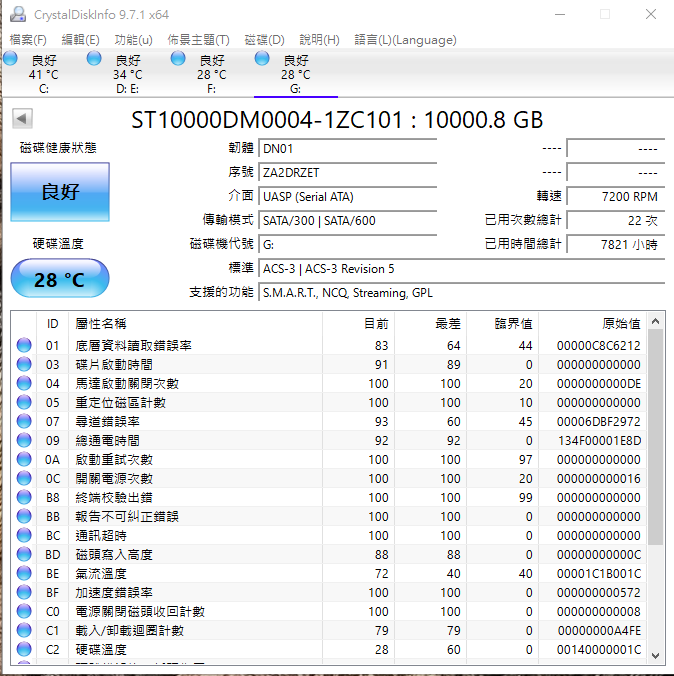Click the supported features field S.M.A.R.T., NCQ
Viewport: 674px width, 676px height.
(461, 293)
